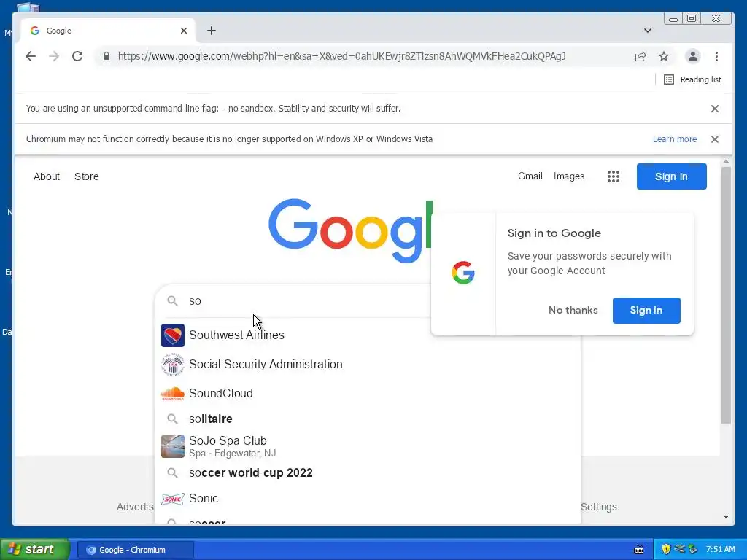Click the top-right Sign in button
Image resolution: width=747 pixels, height=560 pixels.
(672, 176)
